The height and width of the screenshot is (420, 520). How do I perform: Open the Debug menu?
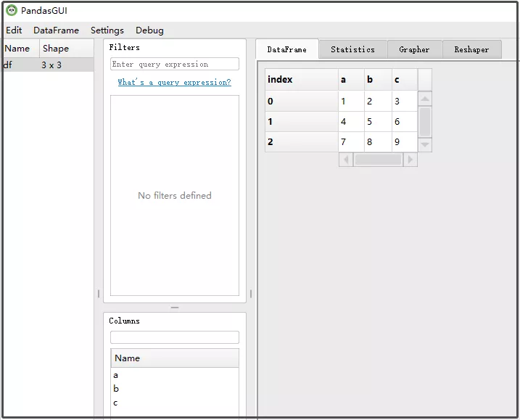(149, 30)
